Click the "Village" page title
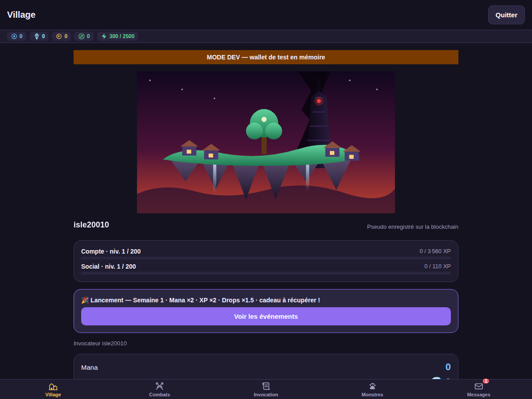 point(21,15)
